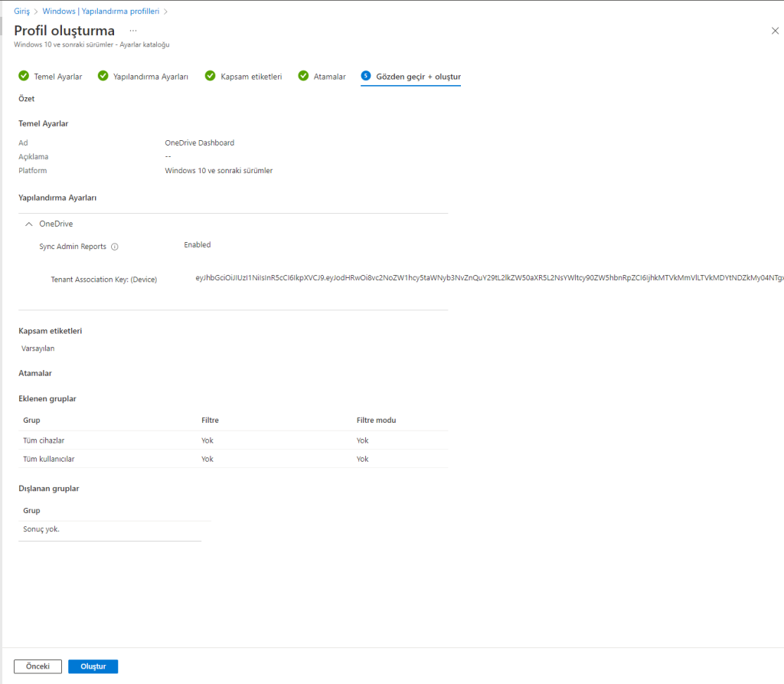Click the blue step 5 circle icon
This screenshot has height=684, width=784.
coord(366,77)
